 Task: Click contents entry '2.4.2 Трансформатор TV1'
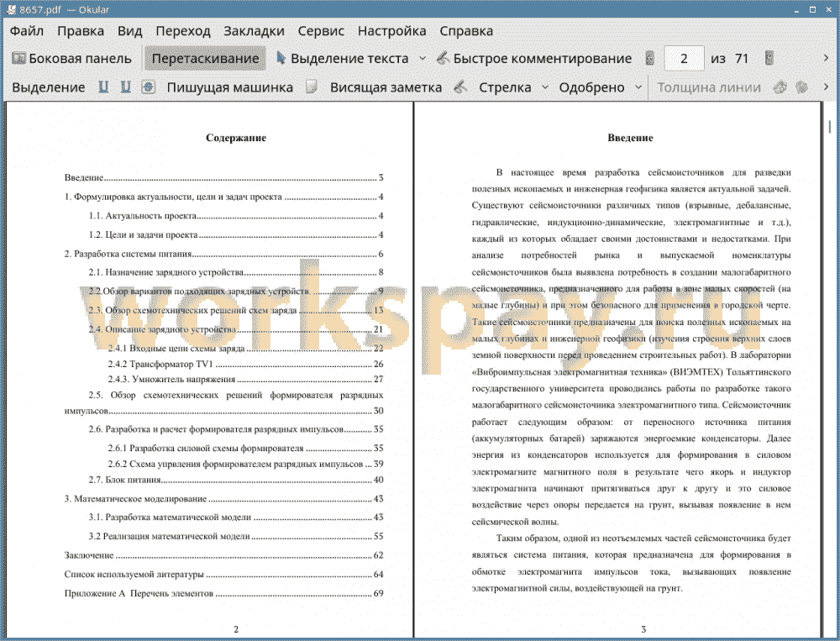pyautogui.click(x=245, y=364)
